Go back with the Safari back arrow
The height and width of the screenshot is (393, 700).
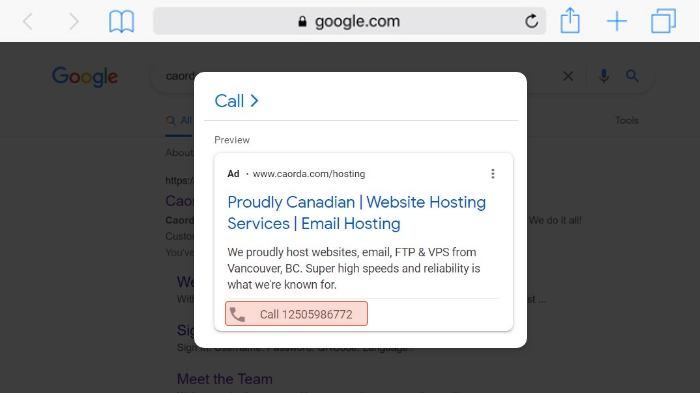28,21
